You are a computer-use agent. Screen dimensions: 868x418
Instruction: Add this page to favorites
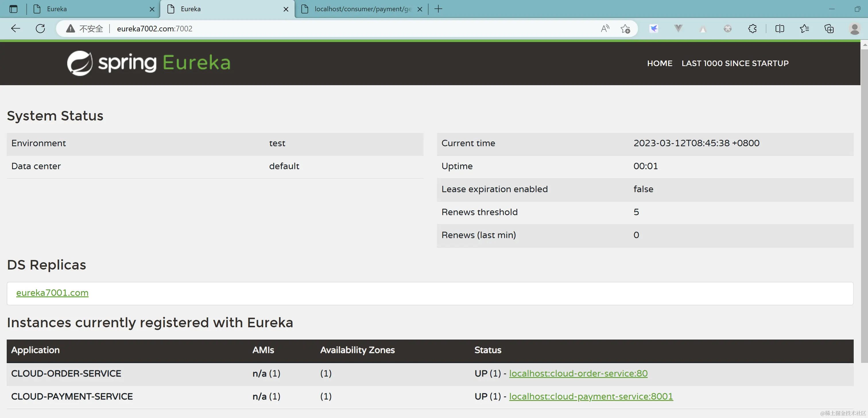[x=625, y=29]
